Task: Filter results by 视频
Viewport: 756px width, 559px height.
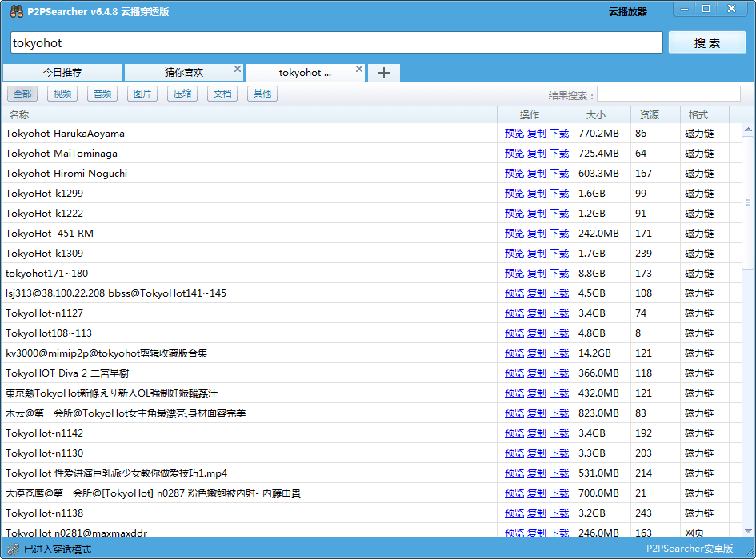Action: [62, 94]
